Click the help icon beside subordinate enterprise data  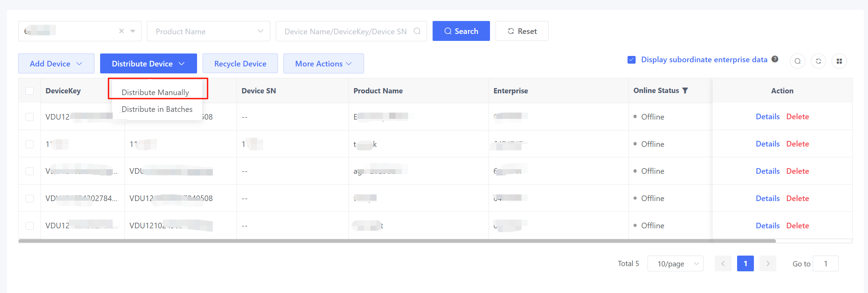point(775,59)
